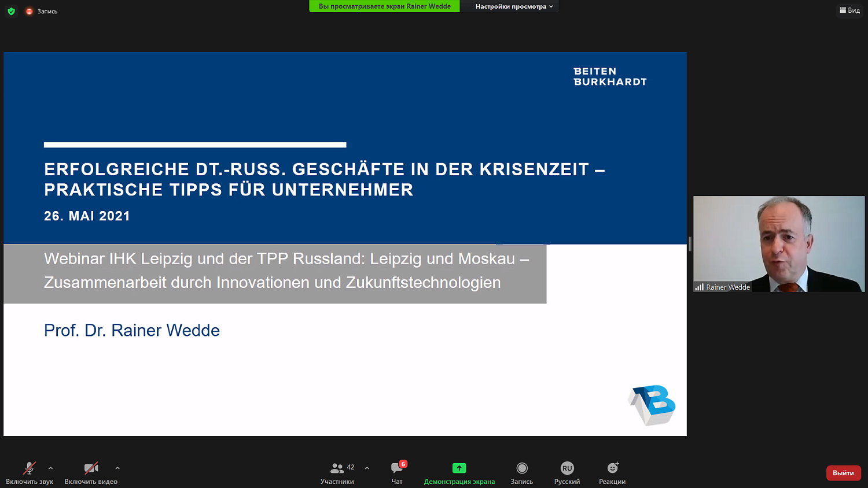Click the Запись record button in toolbar
The height and width of the screenshot is (488, 868).
click(521, 472)
